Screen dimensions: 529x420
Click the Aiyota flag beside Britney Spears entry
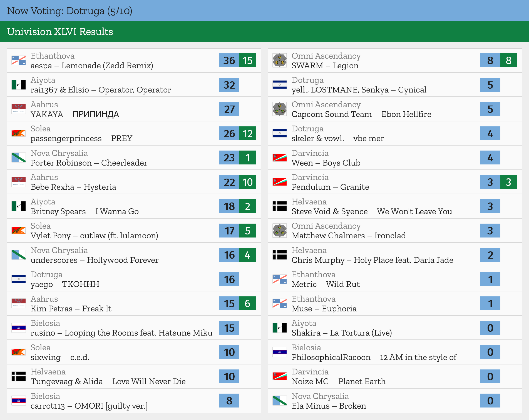coord(19,206)
